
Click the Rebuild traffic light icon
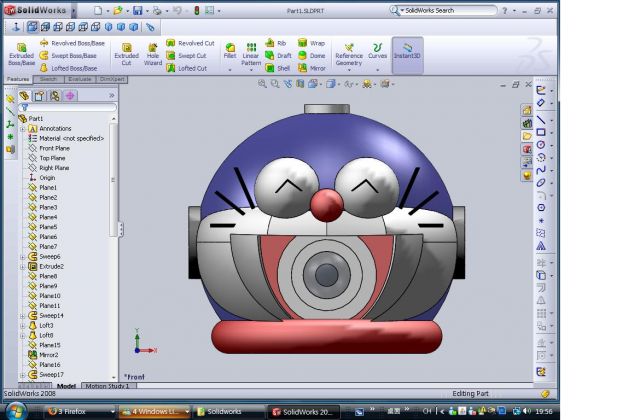tap(197, 11)
